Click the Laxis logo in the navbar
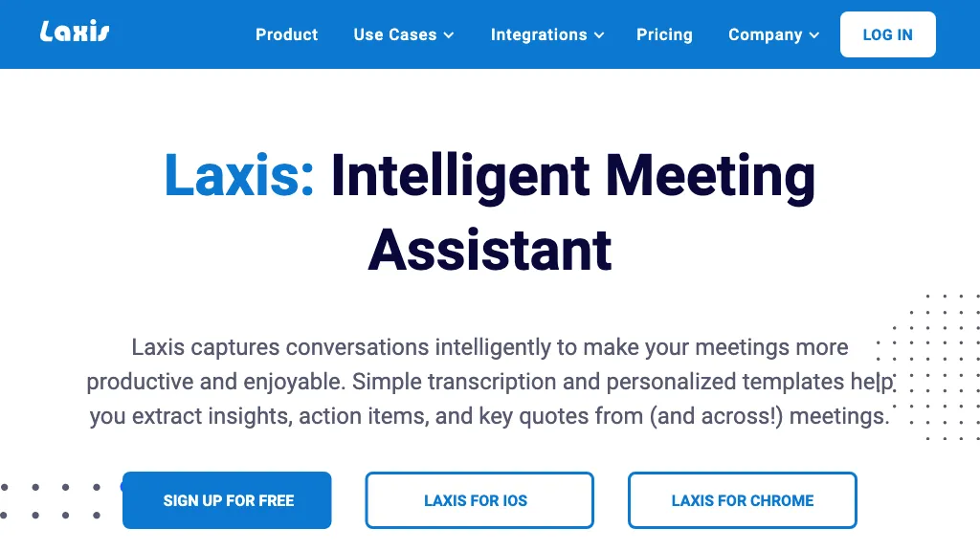 coord(75,30)
